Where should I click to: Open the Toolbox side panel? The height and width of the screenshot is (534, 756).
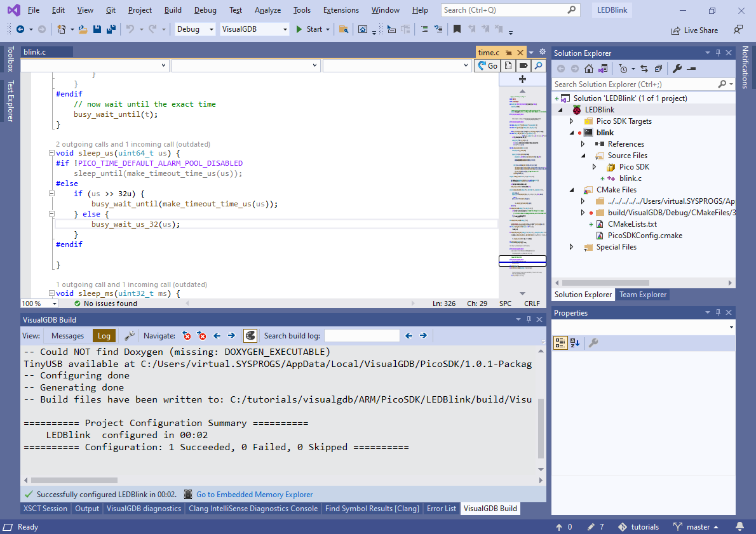10,59
